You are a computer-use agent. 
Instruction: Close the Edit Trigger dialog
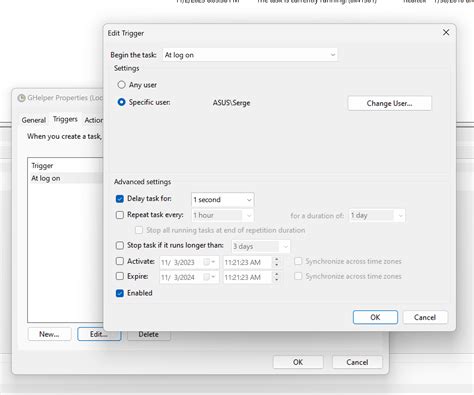click(446, 32)
